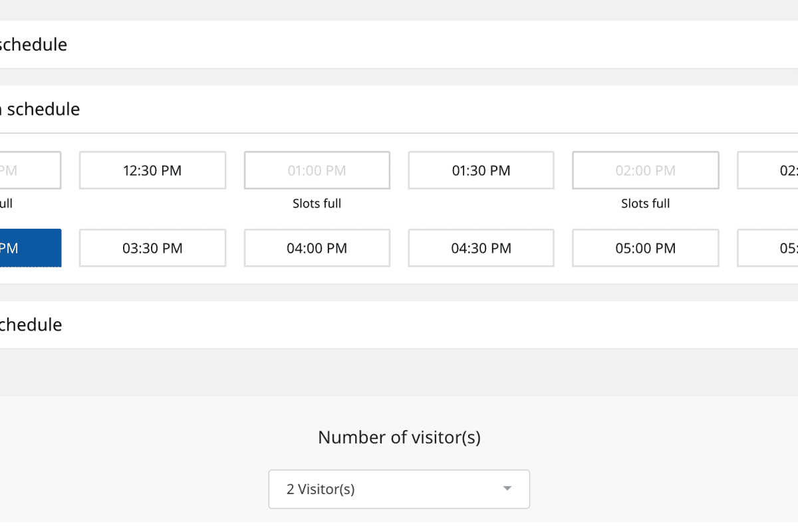This screenshot has height=532, width=798.
Task: Click the greyed slot left of 12:30 PM
Action: pyautogui.click(x=30, y=170)
